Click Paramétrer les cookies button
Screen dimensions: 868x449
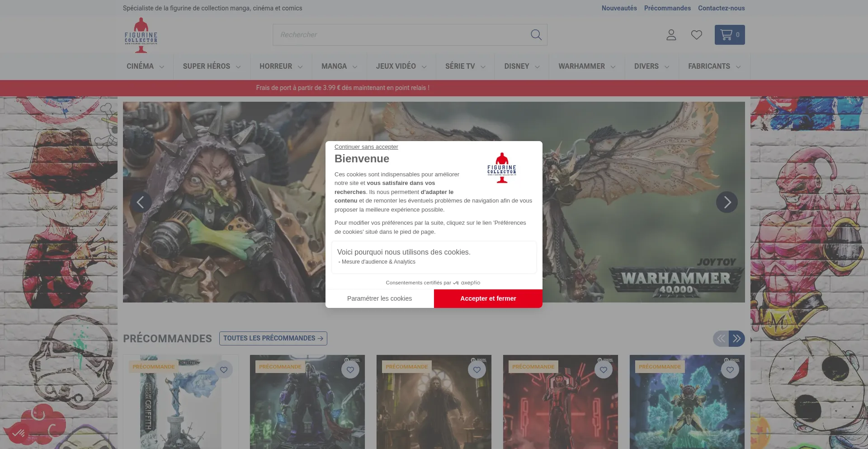[x=379, y=298]
